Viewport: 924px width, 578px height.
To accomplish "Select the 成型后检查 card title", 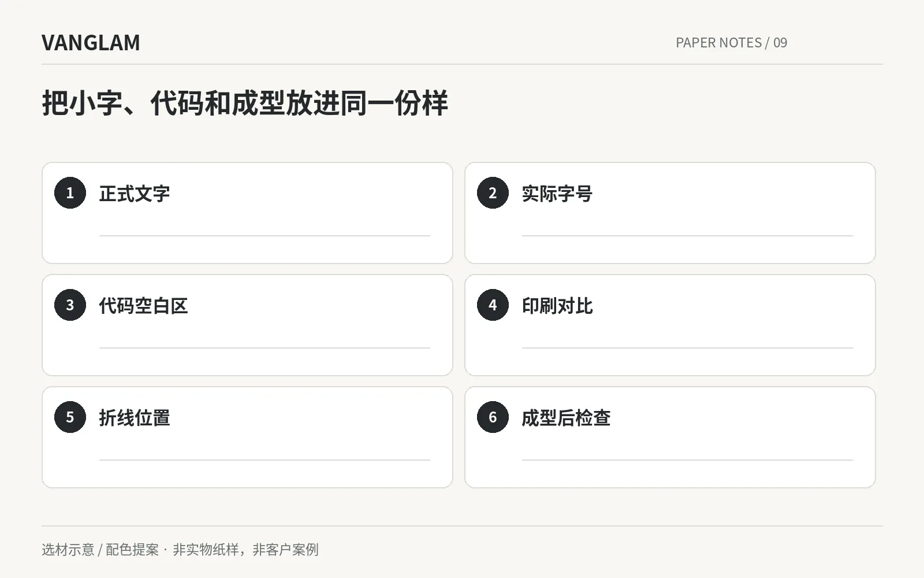I will (566, 418).
